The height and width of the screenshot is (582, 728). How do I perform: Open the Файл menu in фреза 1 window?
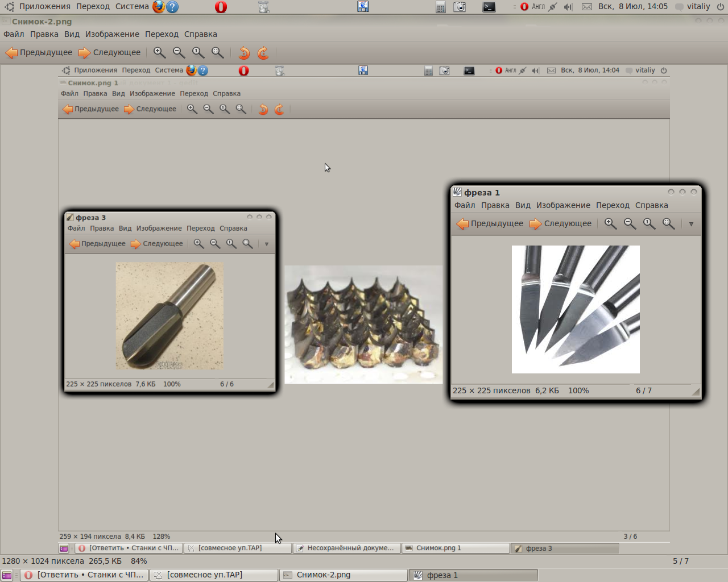[465, 205]
